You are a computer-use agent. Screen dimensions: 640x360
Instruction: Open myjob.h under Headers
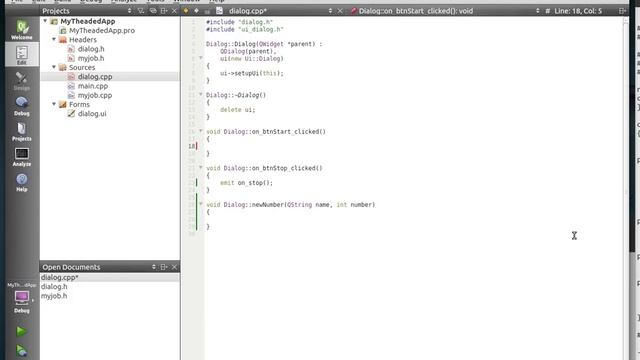click(x=91, y=58)
